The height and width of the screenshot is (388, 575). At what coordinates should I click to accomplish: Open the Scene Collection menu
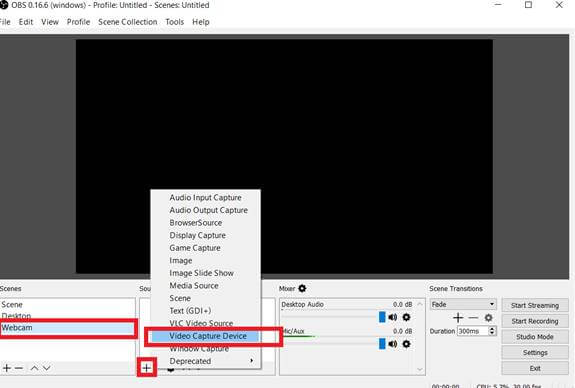pos(127,22)
